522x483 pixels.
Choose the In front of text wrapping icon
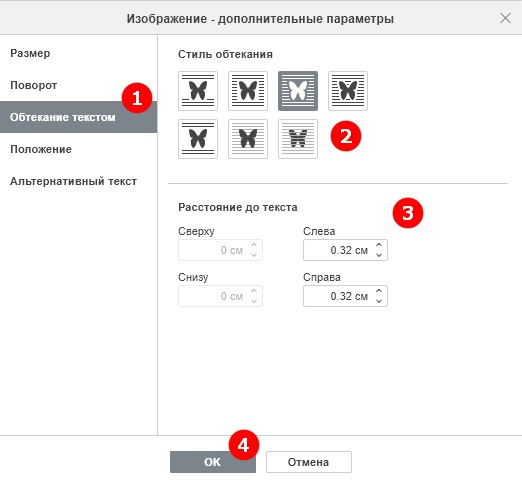(x=248, y=139)
